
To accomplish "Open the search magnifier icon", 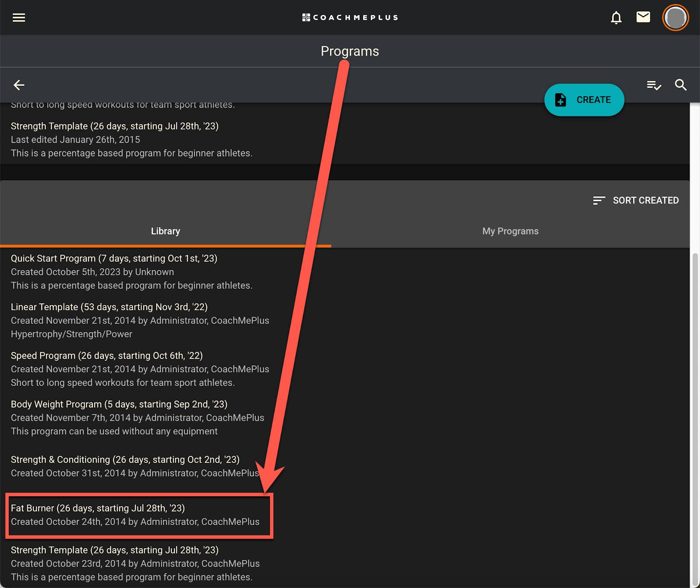I will tap(681, 85).
